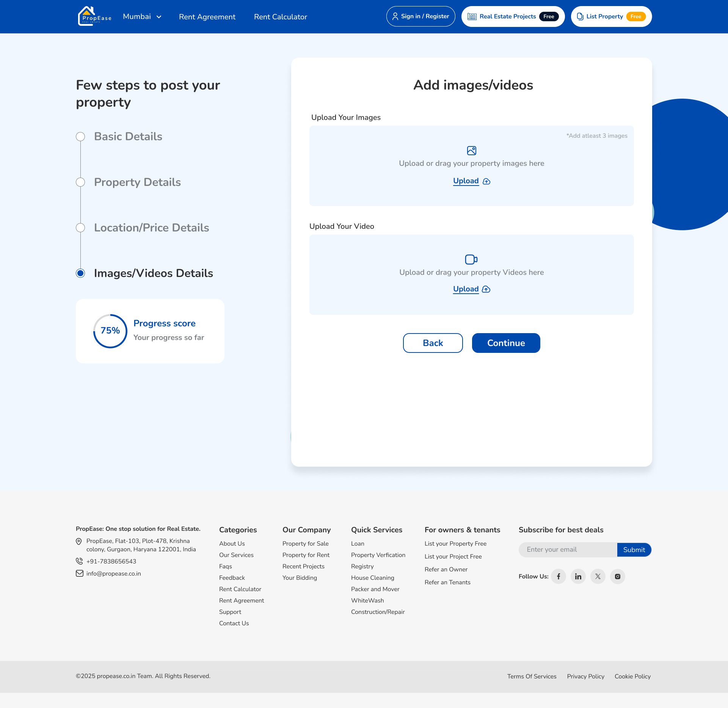Open List Property Free button

pyautogui.click(x=611, y=16)
